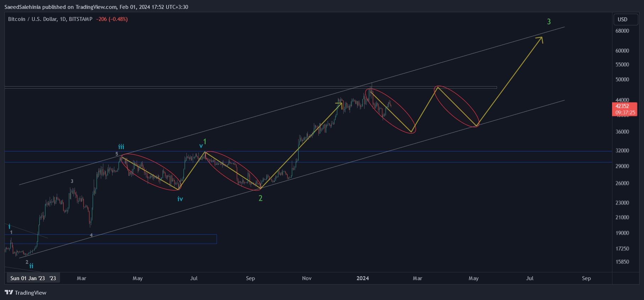The image size is (644, 300).
Task: Click the Bitcoin / U.S. Dollar symbol title
Action: (50, 19)
